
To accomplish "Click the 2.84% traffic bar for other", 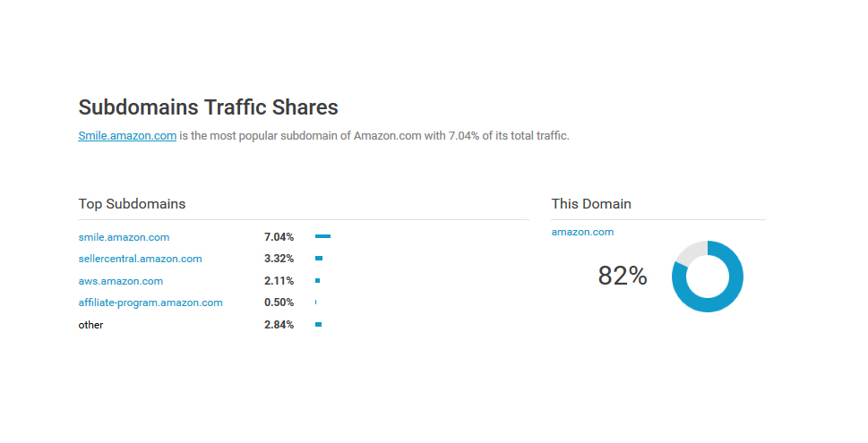I will click(x=318, y=325).
